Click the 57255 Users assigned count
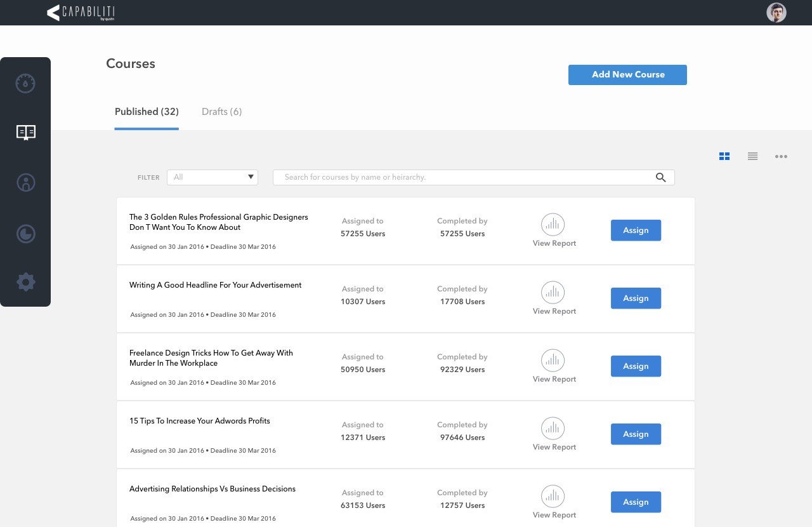 pos(363,234)
